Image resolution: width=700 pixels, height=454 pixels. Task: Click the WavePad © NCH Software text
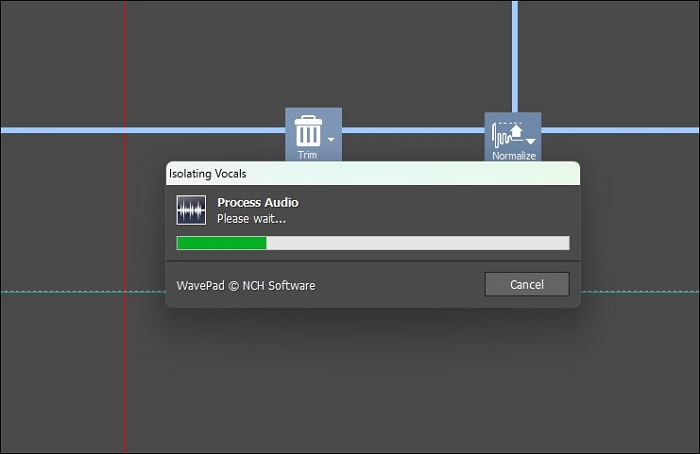(246, 286)
